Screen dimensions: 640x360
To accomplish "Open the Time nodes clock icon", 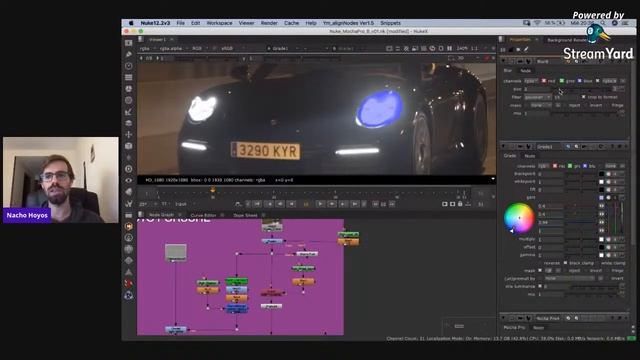I will tap(129, 66).
